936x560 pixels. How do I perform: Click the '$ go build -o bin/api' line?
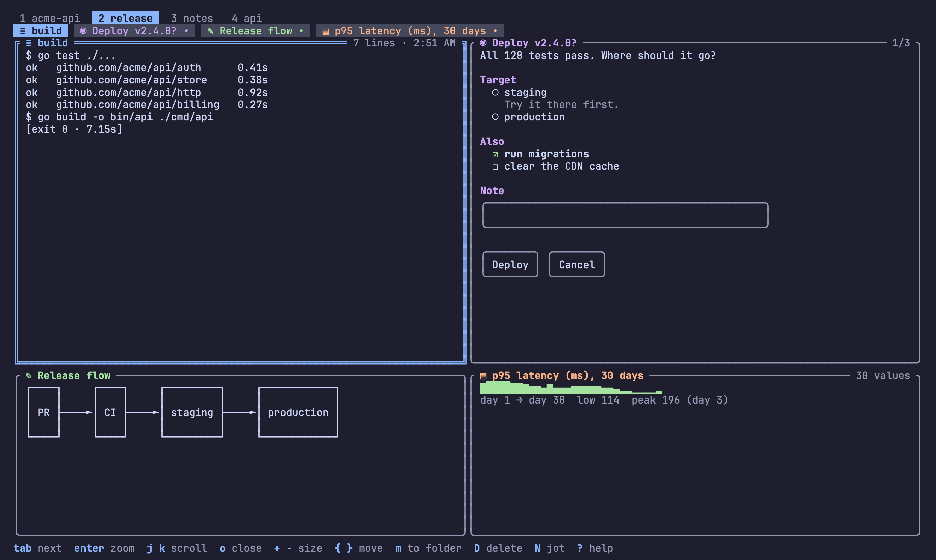click(119, 117)
